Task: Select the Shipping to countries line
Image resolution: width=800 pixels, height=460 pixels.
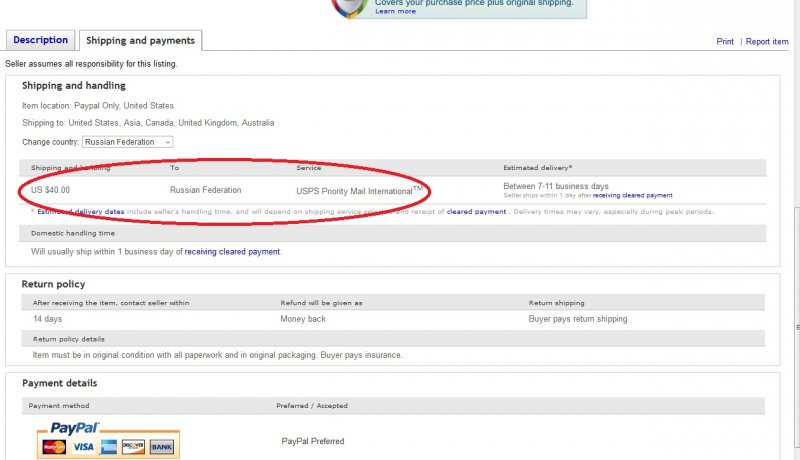Action: coord(148,123)
